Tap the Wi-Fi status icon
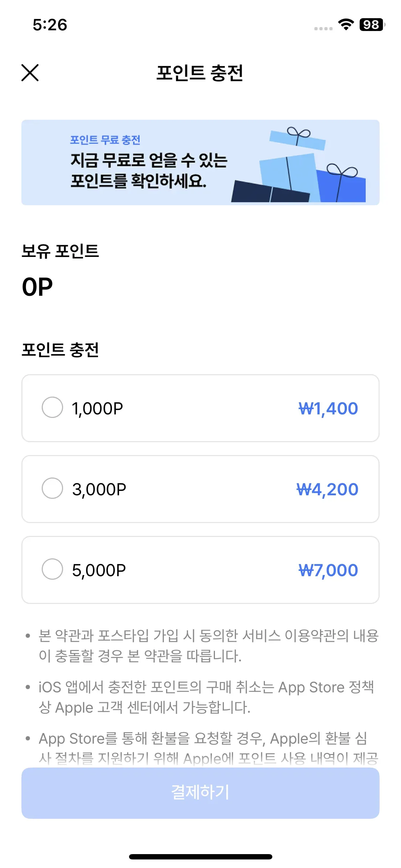401x868 pixels. click(x=345, y=25)
